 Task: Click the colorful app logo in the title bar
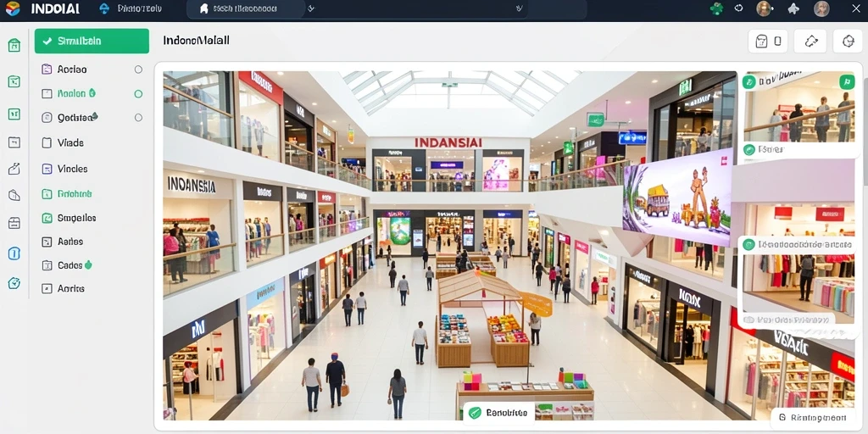(12, 8)
